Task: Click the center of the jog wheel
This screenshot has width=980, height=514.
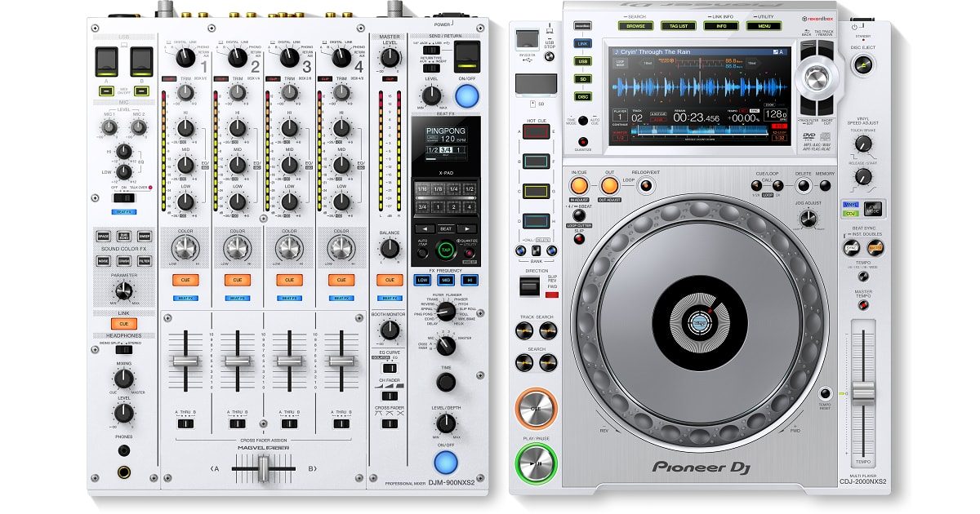Action: (x=697, y=323)
